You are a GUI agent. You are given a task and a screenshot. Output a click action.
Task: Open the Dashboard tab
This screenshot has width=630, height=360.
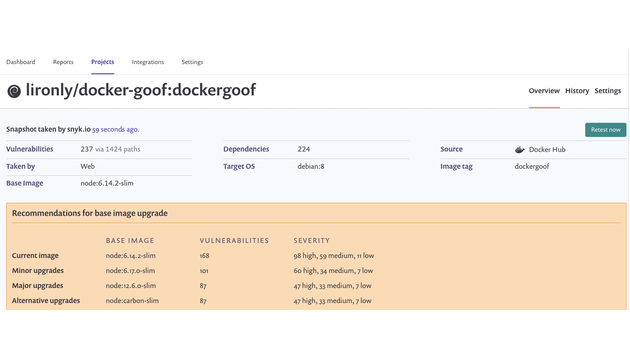pyautogui.click(x=20, y=62)
